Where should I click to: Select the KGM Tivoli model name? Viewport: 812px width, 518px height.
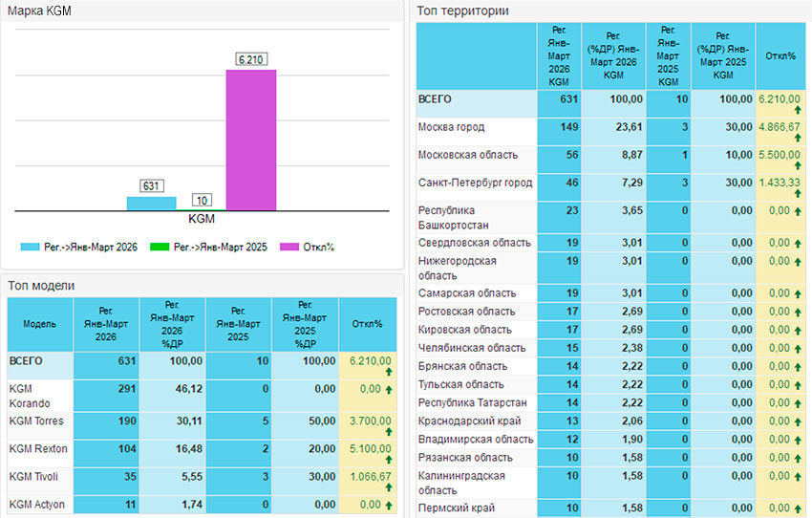36,476
